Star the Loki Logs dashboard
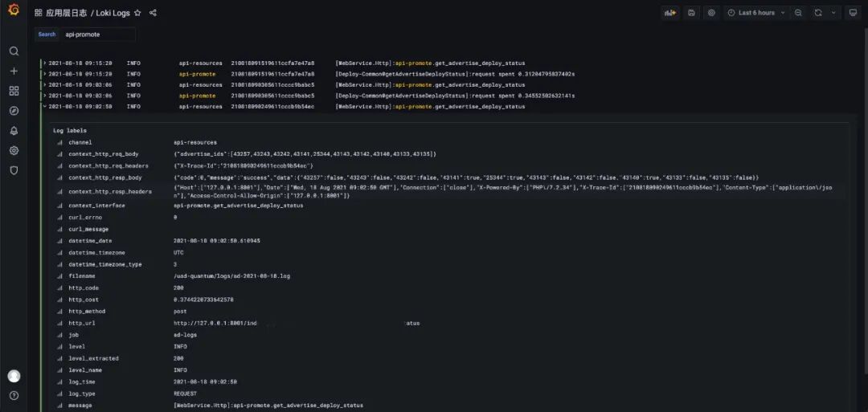This screenshot has width=868, height=412. (137, 13)
